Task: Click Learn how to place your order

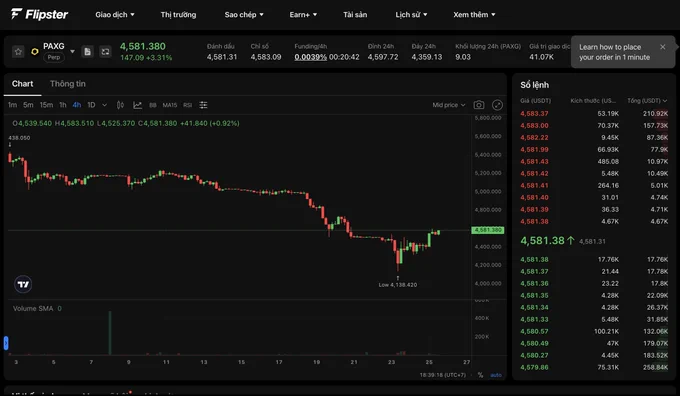Action: click(x=614, y=52)
